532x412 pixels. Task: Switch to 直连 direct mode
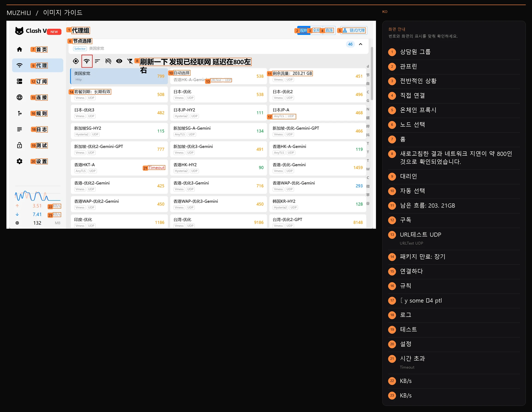click(329, 30)
